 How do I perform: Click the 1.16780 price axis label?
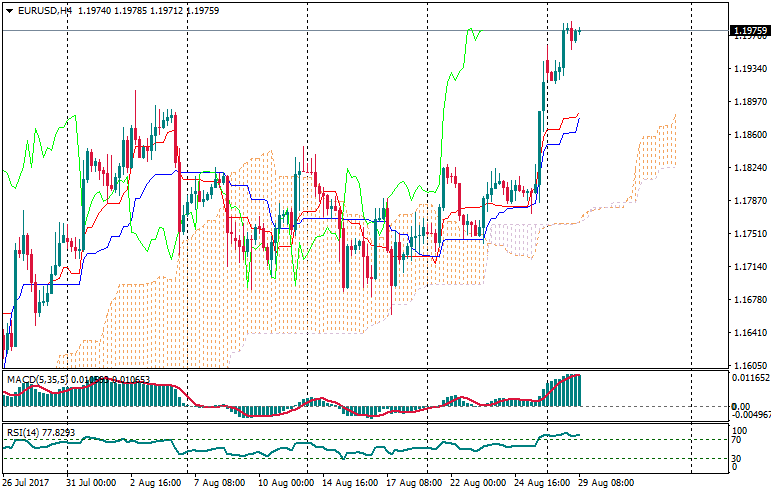pyautogui.click(x=749, y=300)
